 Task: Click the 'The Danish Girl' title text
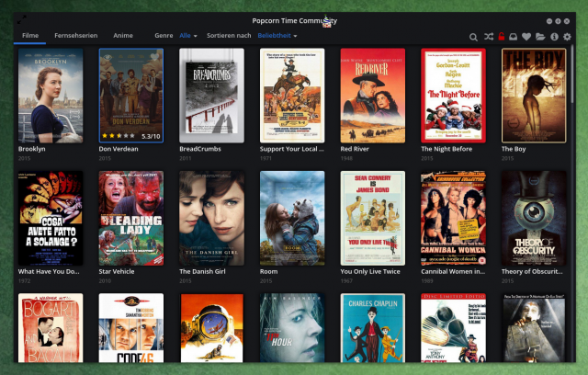[x=202, y=271]
